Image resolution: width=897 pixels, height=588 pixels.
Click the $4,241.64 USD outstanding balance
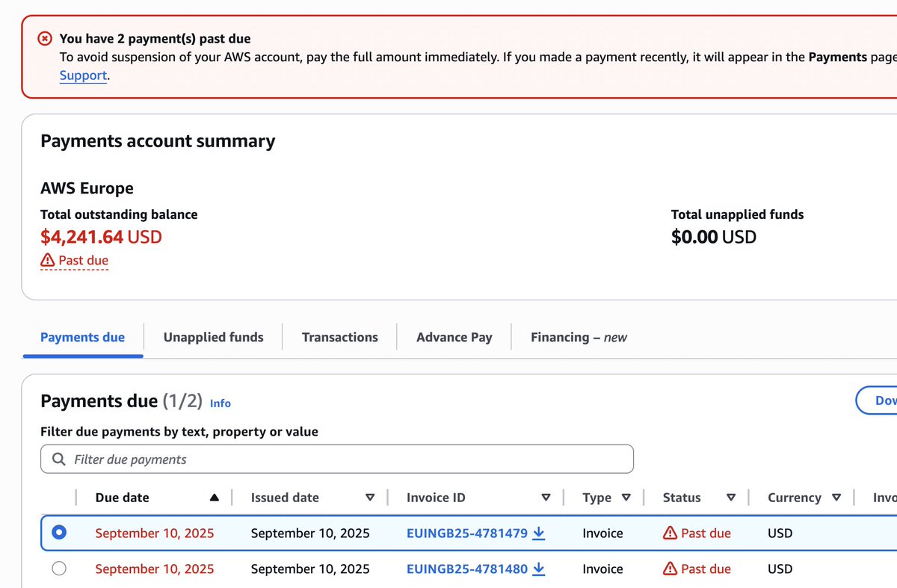point(101,237)
